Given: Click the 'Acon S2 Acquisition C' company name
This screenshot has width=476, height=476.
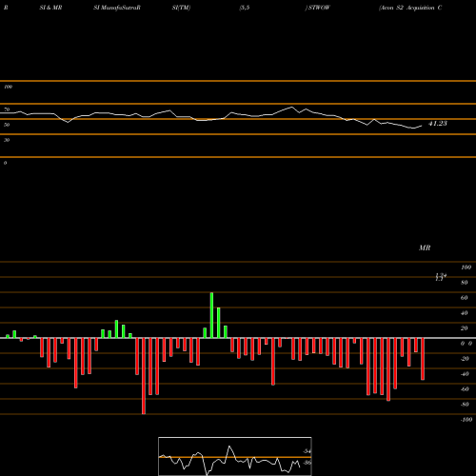Looking at the screenshot, I should click(410, 8).
